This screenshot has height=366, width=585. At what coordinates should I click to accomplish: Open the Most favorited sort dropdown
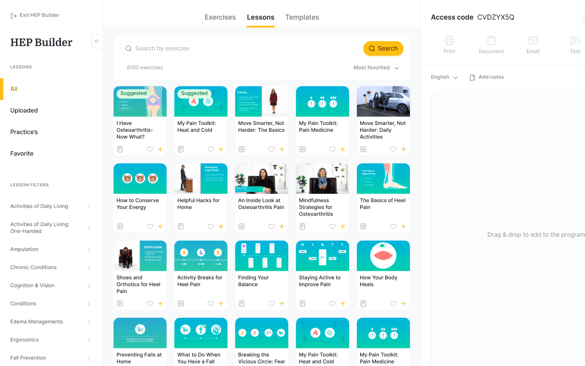point(376,68)
